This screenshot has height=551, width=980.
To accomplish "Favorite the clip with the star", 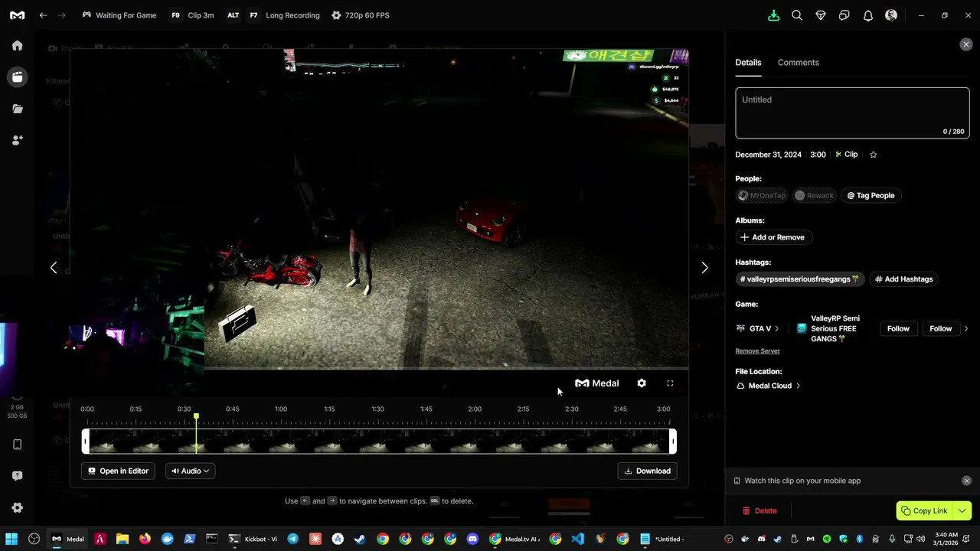I will click(x=873, y=155).
